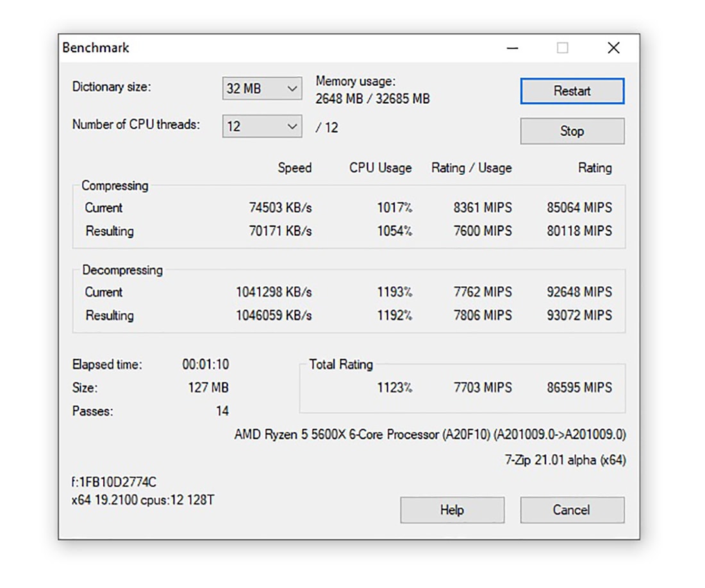Click the Elapsed time value 00:01:10

(205, 364)
